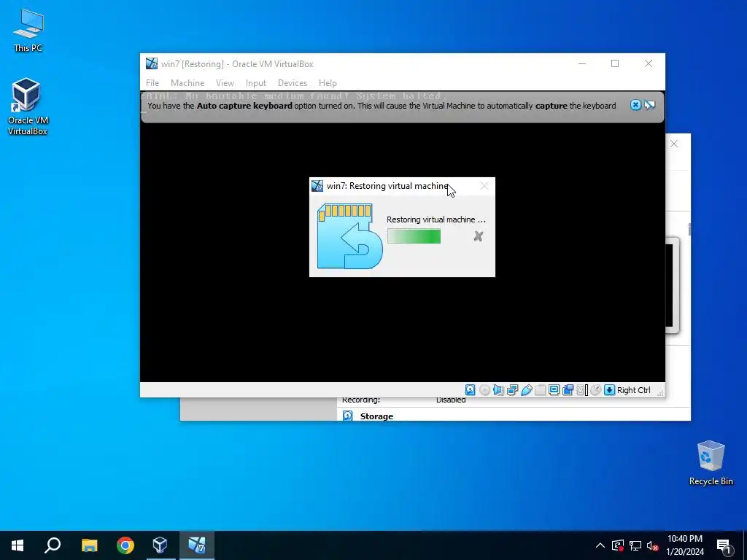Click the This PC desktop icon
Image resolution: width=747 pixels, height=560 pixels.
28,31
